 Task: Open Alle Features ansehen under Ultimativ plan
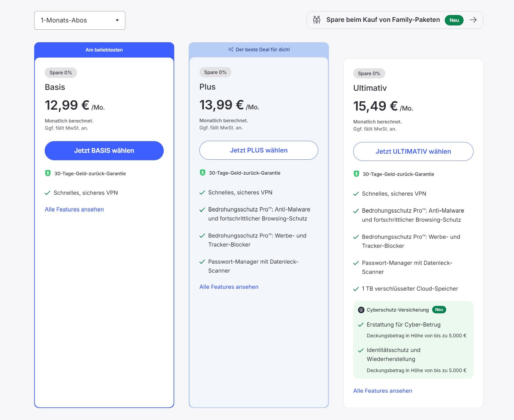tap(383, 391)
